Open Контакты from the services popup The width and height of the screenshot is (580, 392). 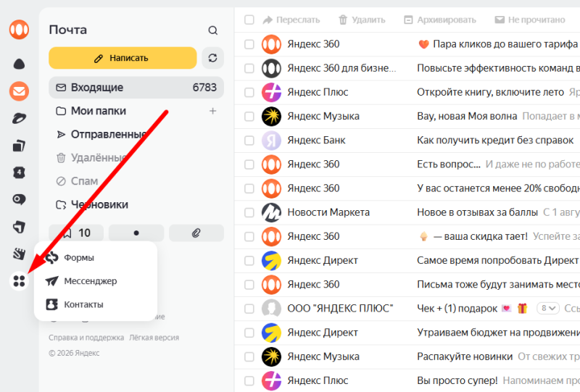pyautogui.click(x=96, y=304)
